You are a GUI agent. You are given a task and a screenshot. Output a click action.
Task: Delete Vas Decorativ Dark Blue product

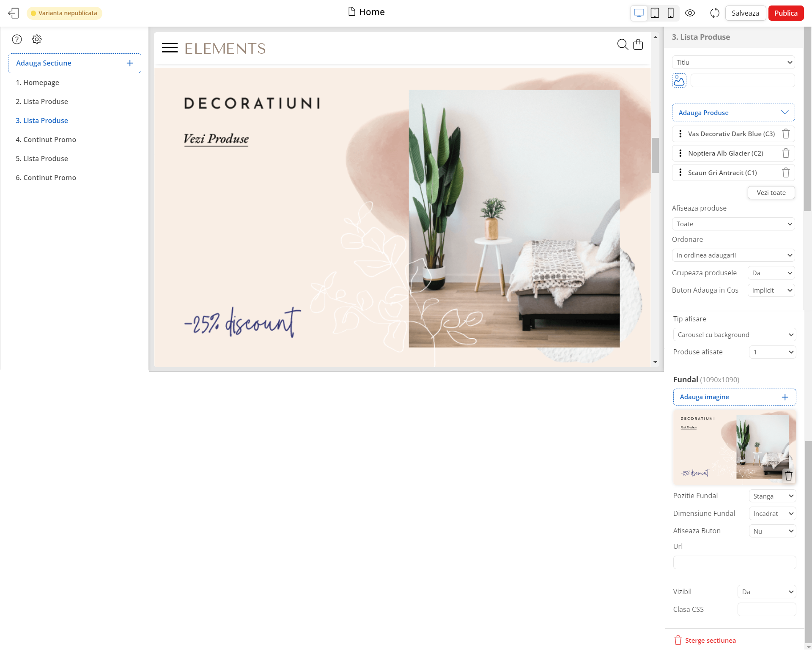tap(786, 134)
